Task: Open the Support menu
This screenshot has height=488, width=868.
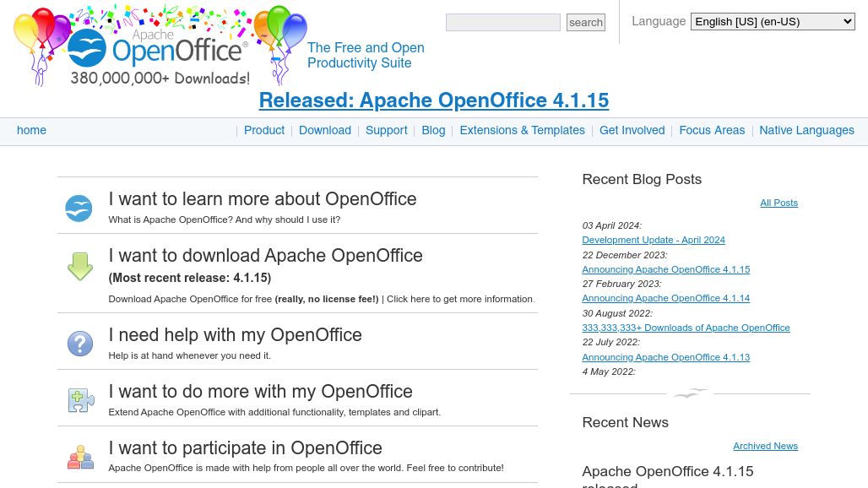Action: (387, 130)
